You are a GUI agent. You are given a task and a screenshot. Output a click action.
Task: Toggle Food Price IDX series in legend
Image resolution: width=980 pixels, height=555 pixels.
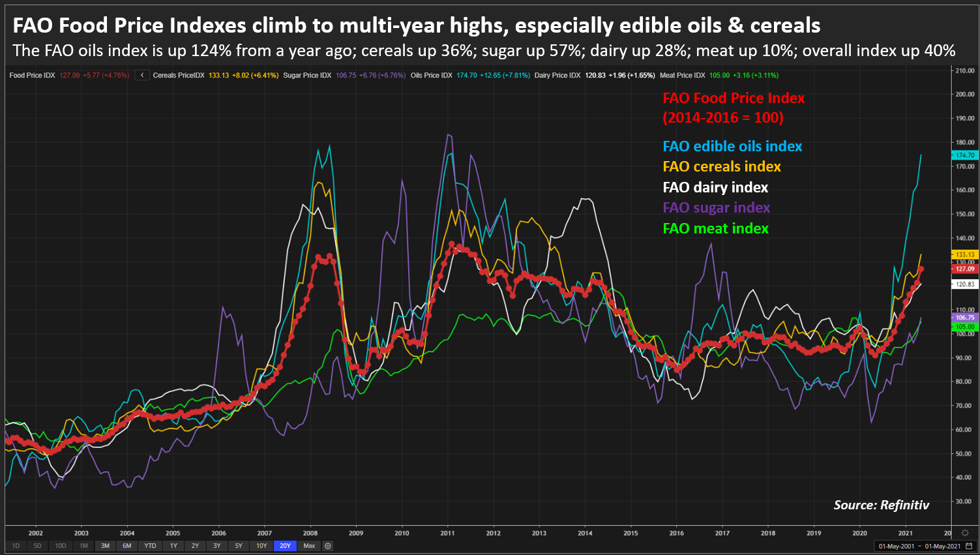tap(32, 76)
